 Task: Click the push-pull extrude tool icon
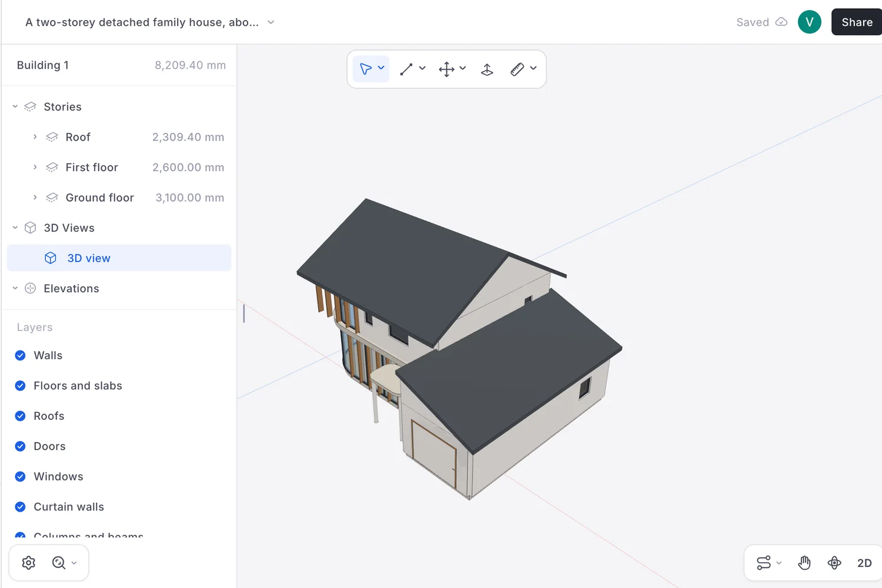point(487,69)
